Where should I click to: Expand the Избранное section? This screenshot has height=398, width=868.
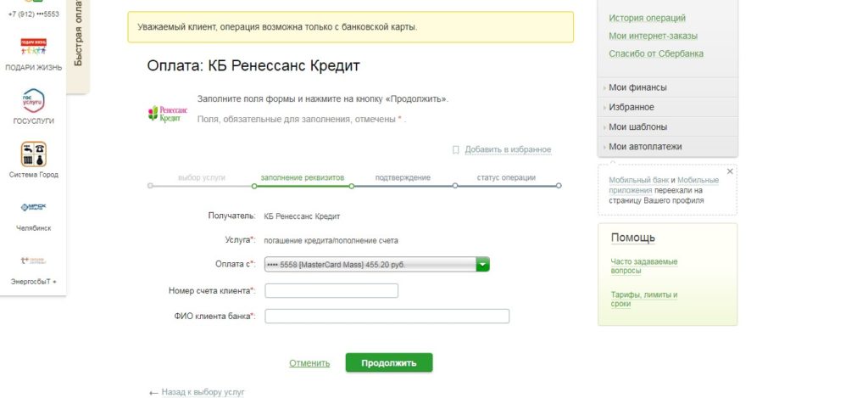coord(631,107)
